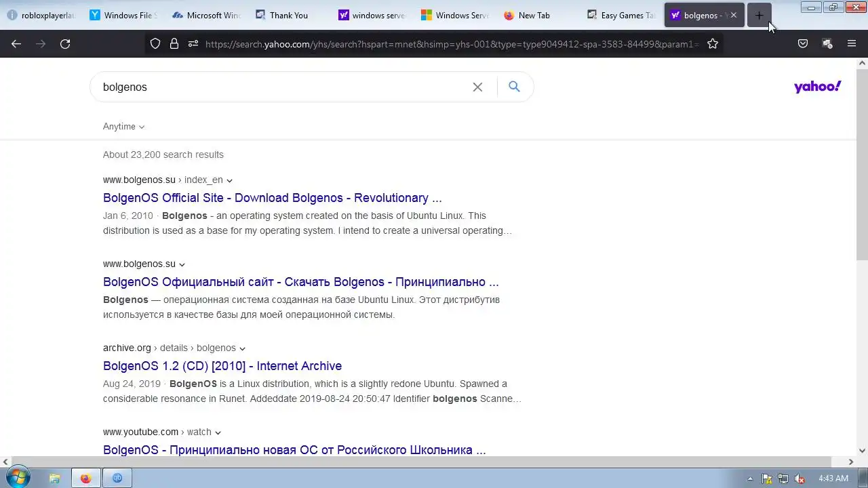
Task: Show hidden system tray icons
Action: click(750, 479)
